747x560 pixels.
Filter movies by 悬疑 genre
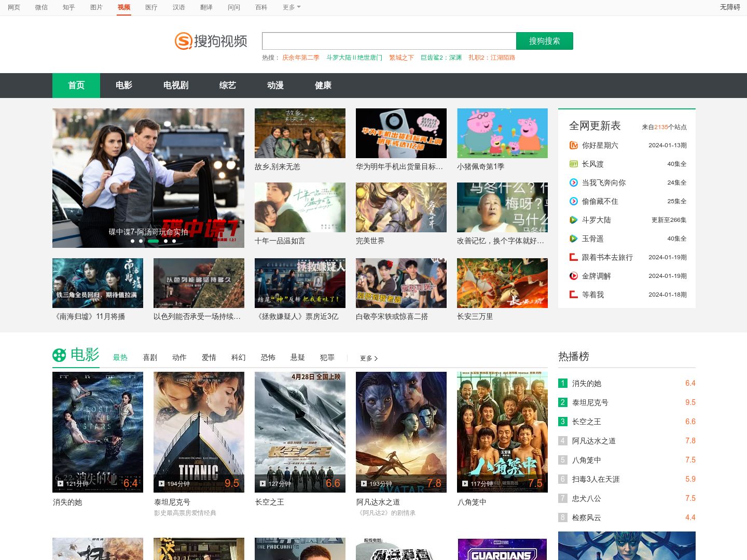click(x=298, y=358)
